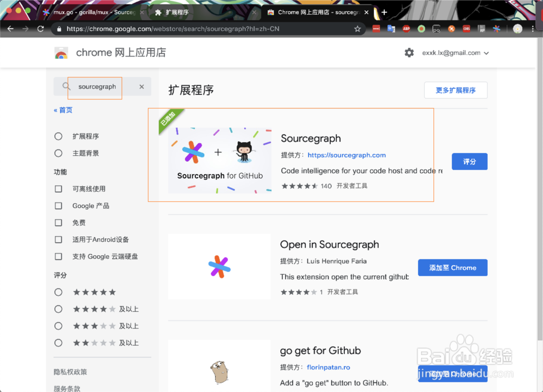The width and height of the screenshot is (543, 392).
Task: Check the 适用于Android设备 checkbox
Action: tap(59, 239)
